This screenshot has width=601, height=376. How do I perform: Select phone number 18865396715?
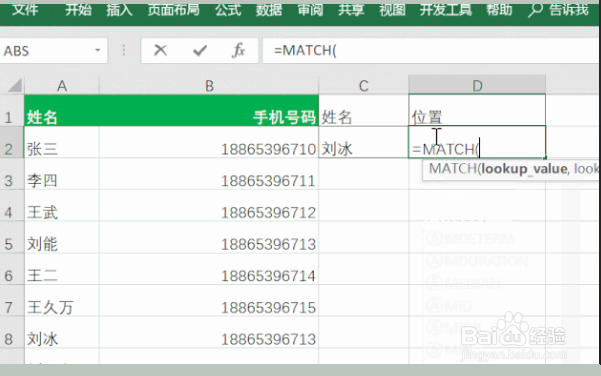[209, 301]
